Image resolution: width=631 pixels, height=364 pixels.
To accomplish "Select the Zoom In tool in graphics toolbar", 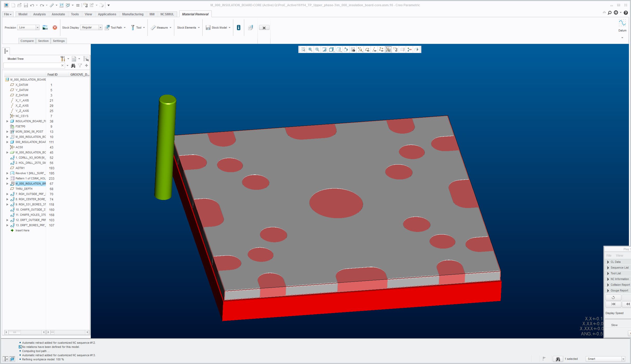I will tap(310, 49).
